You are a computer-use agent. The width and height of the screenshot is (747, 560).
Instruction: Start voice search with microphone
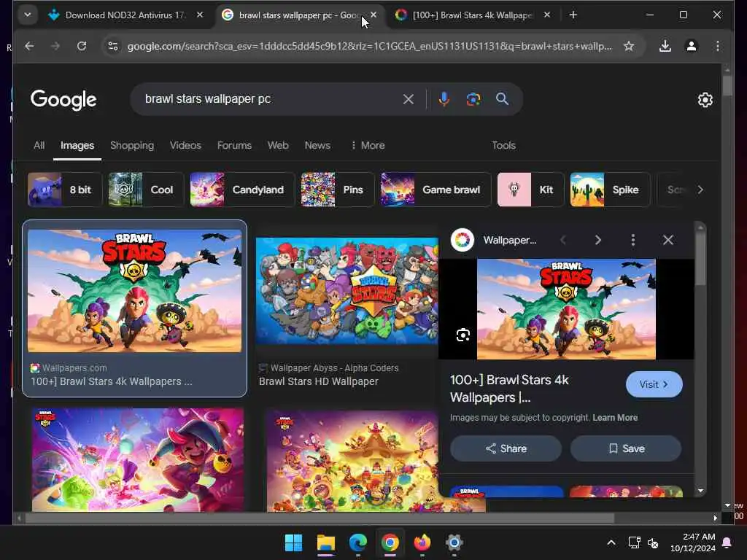point(444,99)
